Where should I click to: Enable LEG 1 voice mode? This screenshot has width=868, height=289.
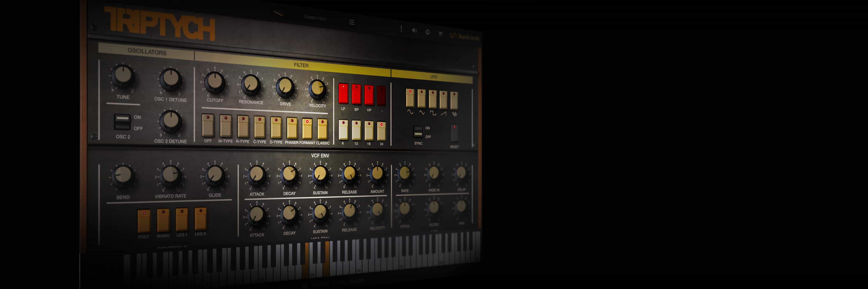[x=182, y=219]
